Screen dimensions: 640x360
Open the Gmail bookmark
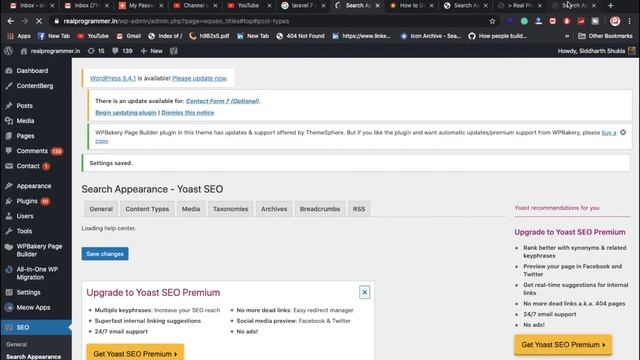(129, 36)
